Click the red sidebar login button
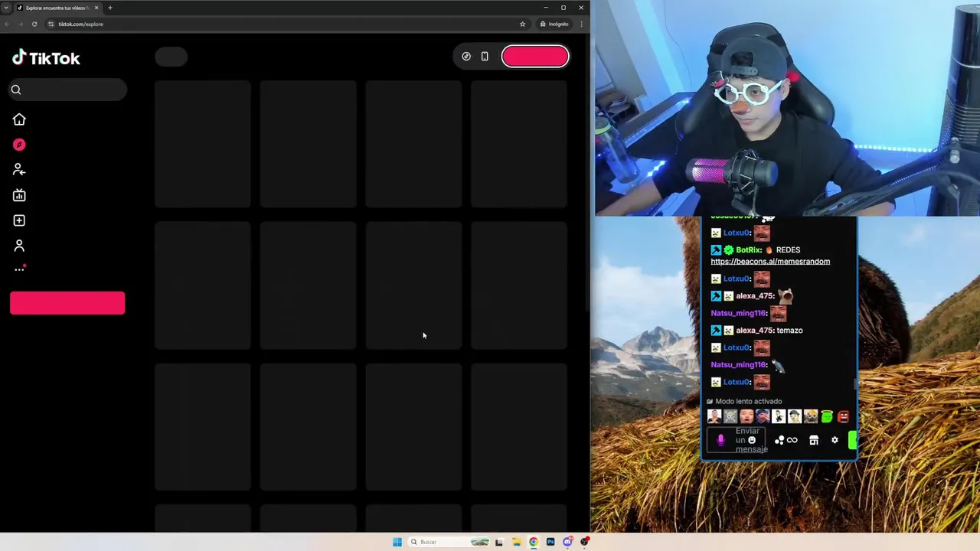980x551 pixels. 67,302
